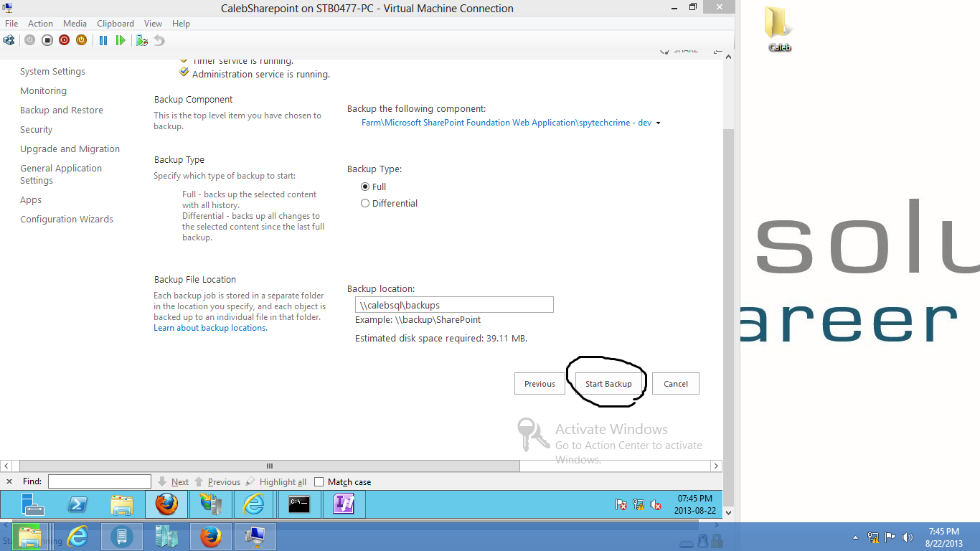Viewport: 980px width, 551px height.
Task: Click guest VM muted speaker tray icon
Action: (x=656, y=505)
